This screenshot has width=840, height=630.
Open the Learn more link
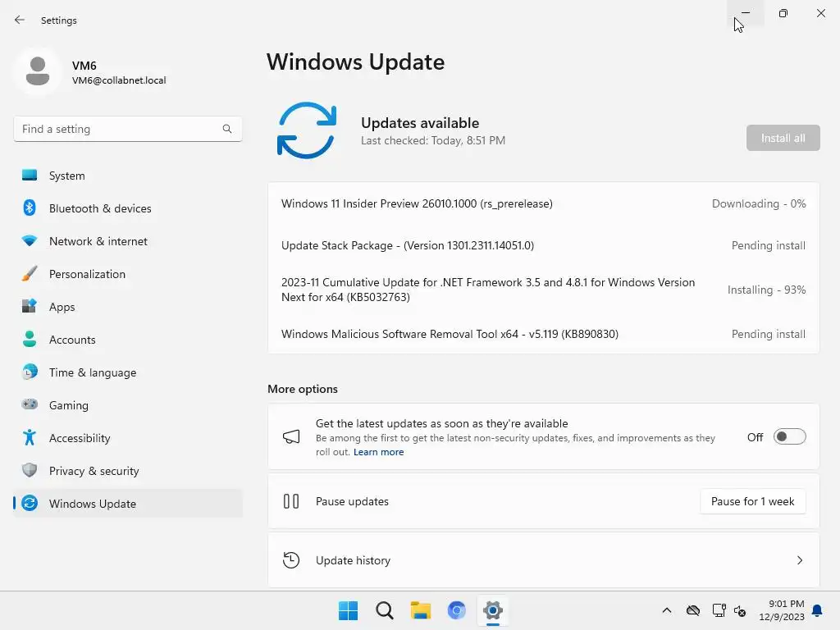(378, 452)
